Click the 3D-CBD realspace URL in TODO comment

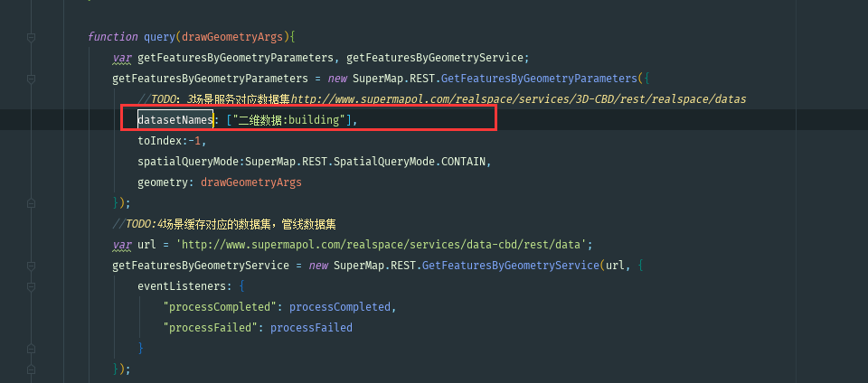[x=519, y=99]
